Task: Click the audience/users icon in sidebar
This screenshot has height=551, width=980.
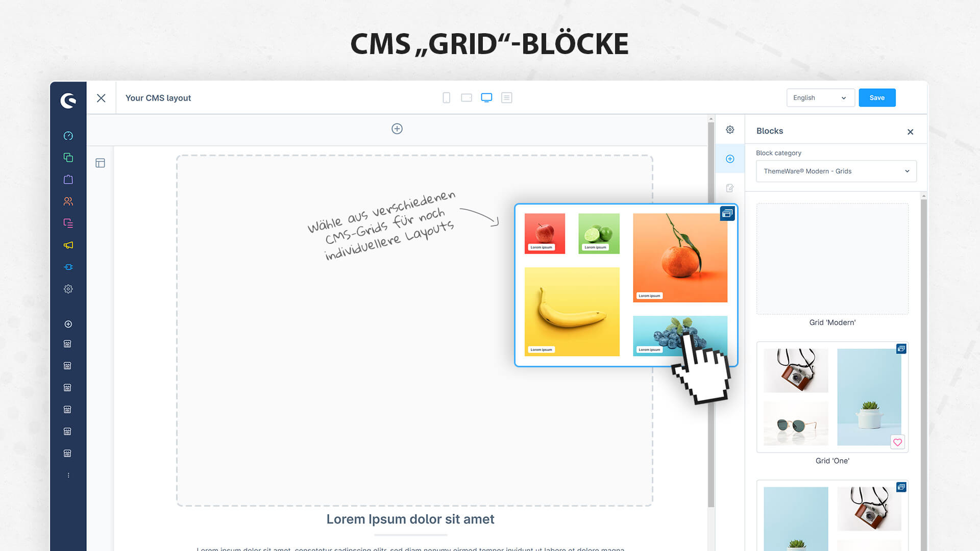Action: point(67,201)
